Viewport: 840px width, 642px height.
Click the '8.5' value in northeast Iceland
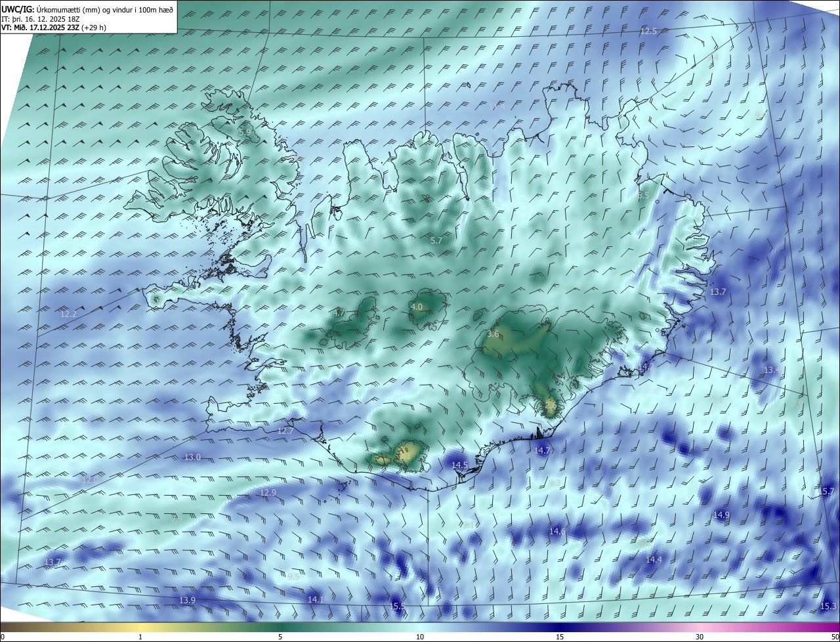pos(643,196)
